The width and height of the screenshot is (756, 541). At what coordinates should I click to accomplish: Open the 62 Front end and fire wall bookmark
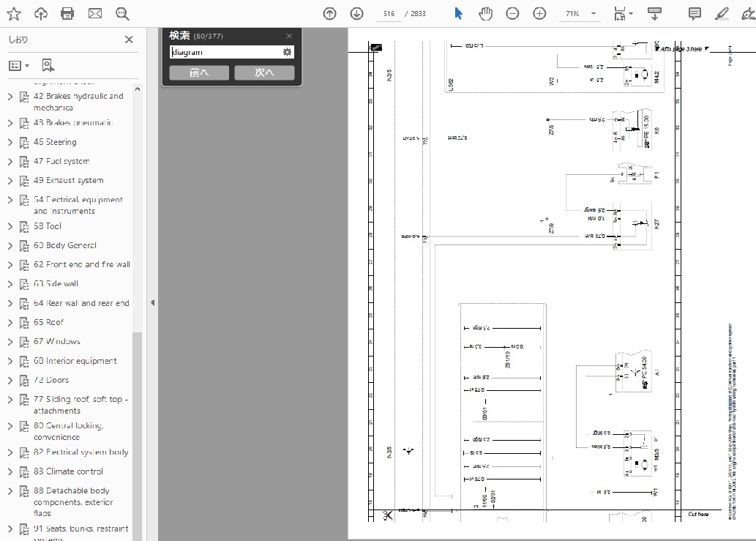(82, 265)
